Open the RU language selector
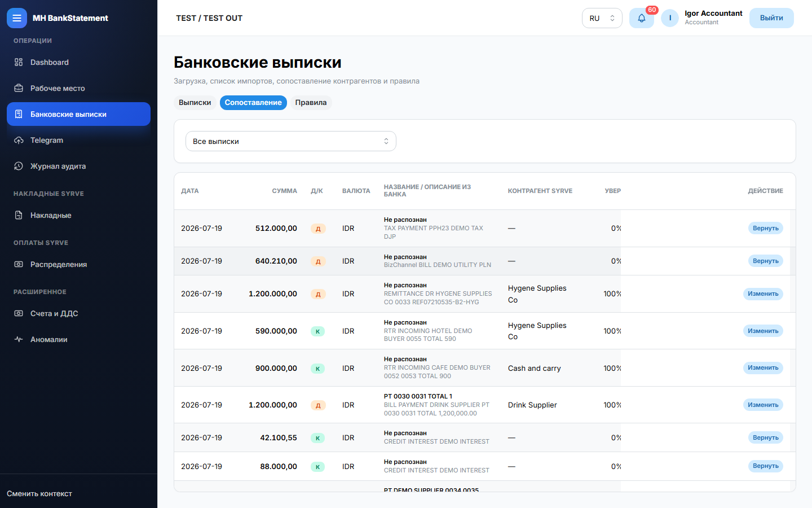Viewport: 812px width, 508px height. tap(602, 18)
